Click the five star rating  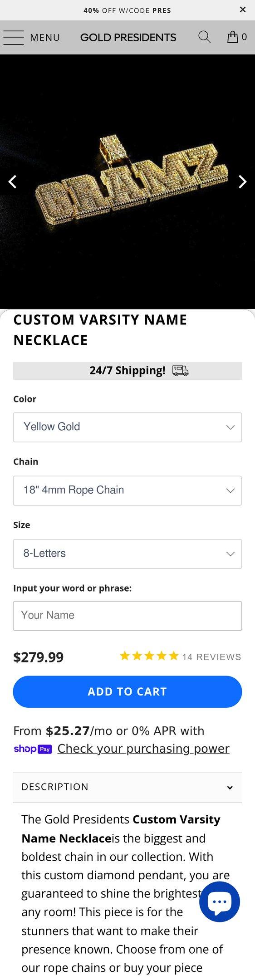pyautogui.click(x=149, y=656)
